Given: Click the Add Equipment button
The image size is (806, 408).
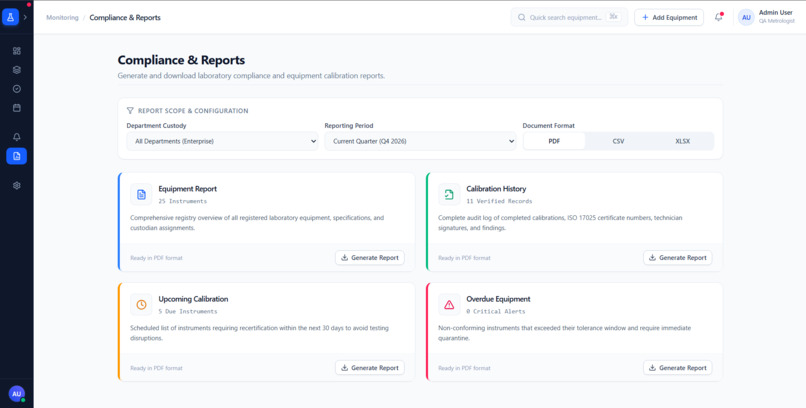Looking at the screenshot, I should coord(669,17).
